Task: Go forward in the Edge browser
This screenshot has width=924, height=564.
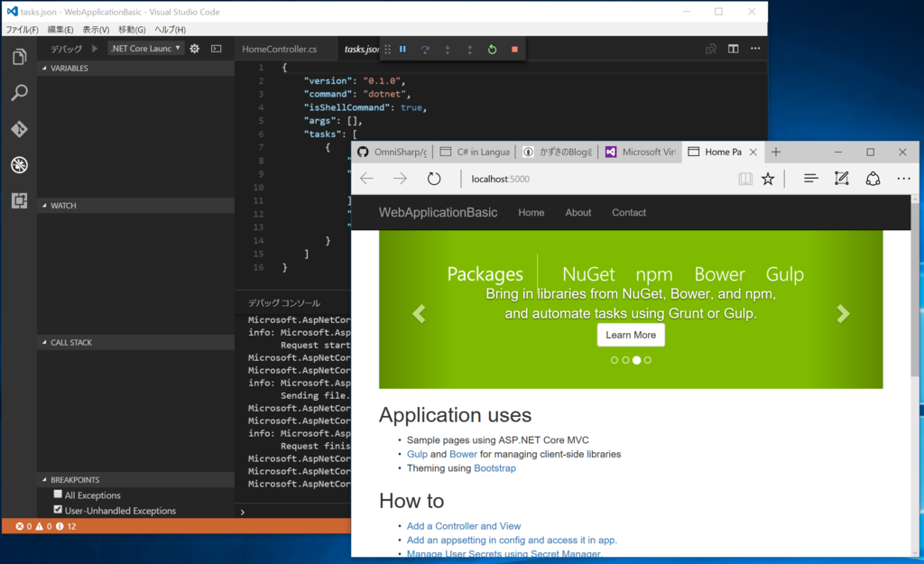Action: coord(400,179)
